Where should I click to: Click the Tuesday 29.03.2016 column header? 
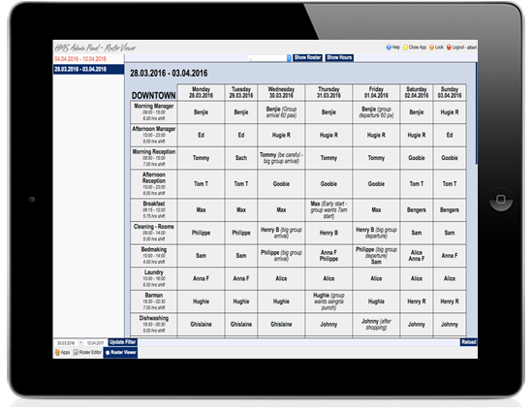(x=241, y=92)
